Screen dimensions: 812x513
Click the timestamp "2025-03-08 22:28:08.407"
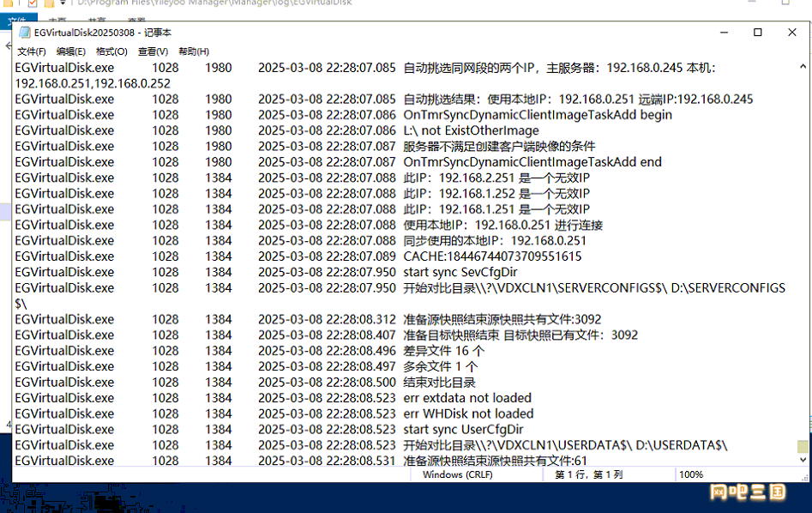coord(327,335)
